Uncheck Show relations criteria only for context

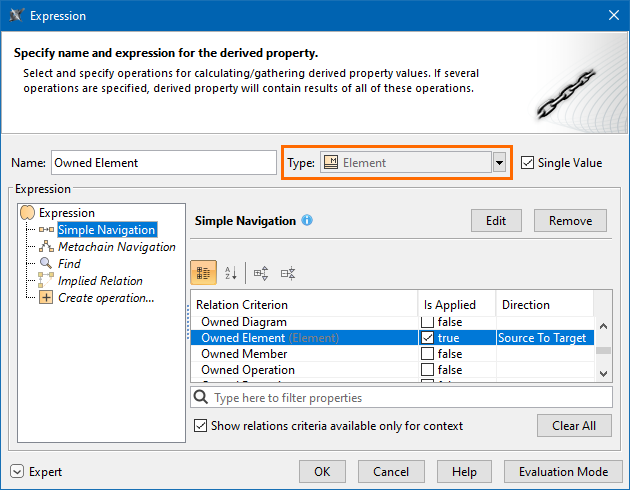[x=201, y=426]
